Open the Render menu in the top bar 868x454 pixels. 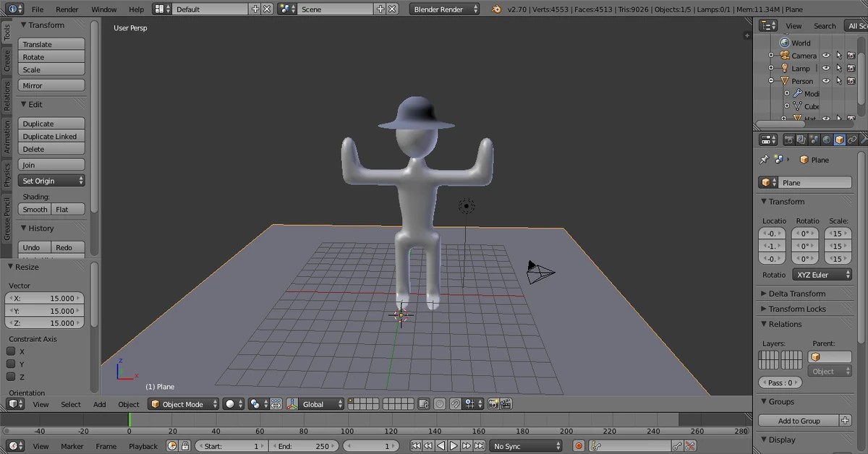coord(67,9)
